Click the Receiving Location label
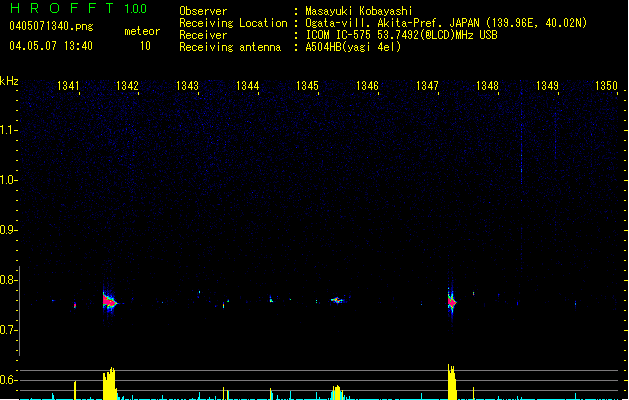The image size is (629, 400). (x=233, y=23)
